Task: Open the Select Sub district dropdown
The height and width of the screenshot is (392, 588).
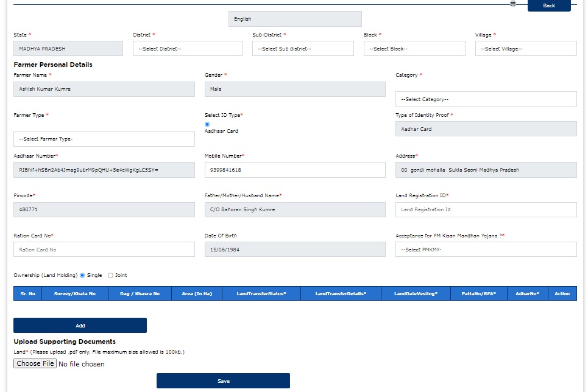Action: [x=303, y=49]
